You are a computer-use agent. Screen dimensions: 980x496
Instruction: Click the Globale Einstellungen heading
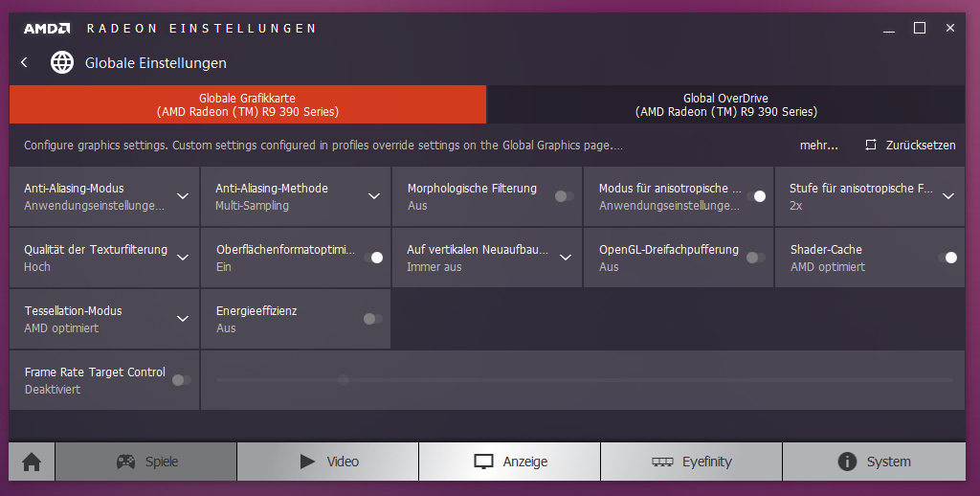(x=156, y=63)
